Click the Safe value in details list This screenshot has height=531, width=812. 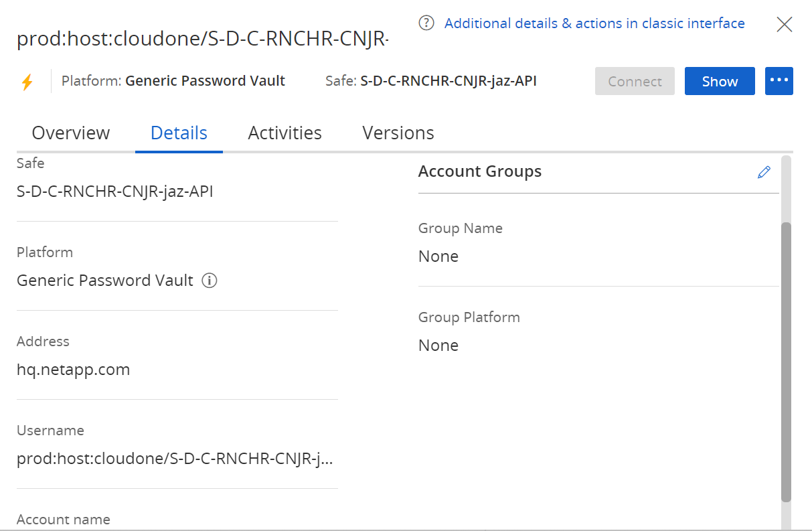click(115, 192)
